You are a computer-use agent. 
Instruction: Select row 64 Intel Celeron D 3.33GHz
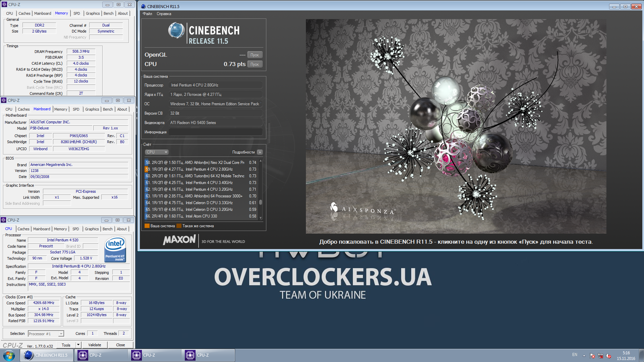coord(201,203)
